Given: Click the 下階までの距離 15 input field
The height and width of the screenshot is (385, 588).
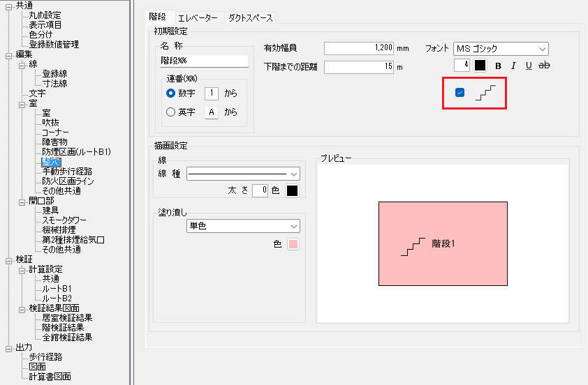Looking at the screenshot, I should [359, 67].
